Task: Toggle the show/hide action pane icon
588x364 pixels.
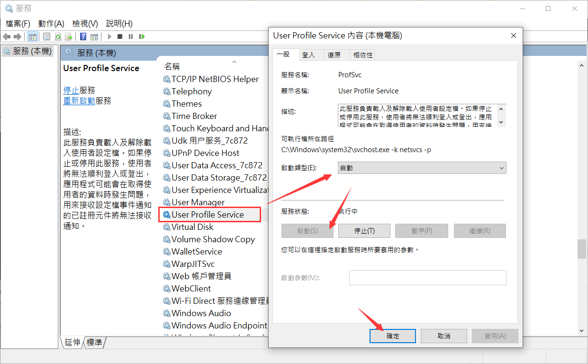Action: (x=94, y=36)
